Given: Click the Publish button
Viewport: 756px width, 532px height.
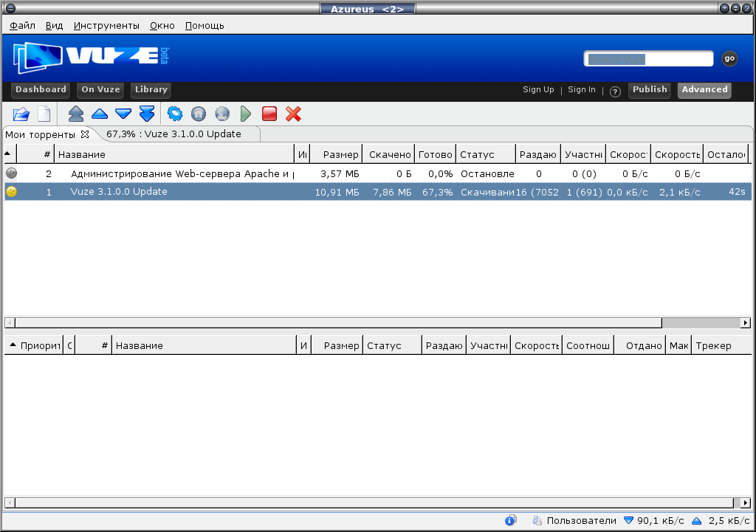Looking at the screenshot, I should (x=650, y=90).
